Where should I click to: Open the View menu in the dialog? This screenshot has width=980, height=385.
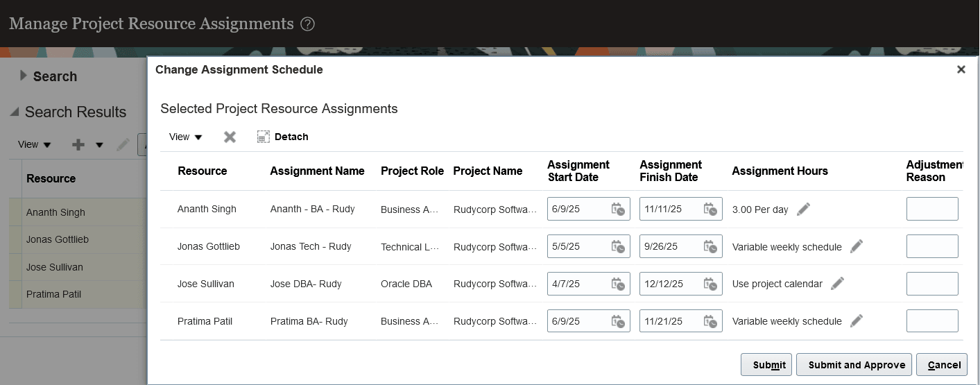coord(186,137)
